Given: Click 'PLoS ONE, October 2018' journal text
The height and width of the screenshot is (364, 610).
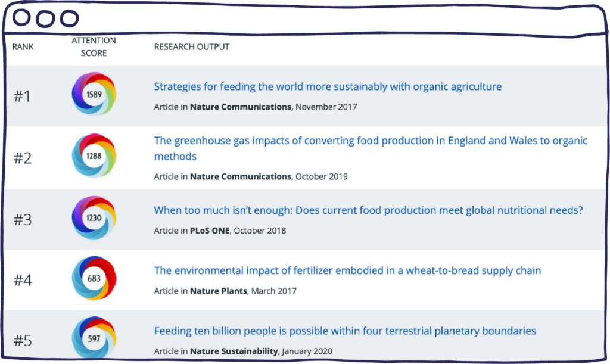Looking at the screenshot, I should (238, 231).
